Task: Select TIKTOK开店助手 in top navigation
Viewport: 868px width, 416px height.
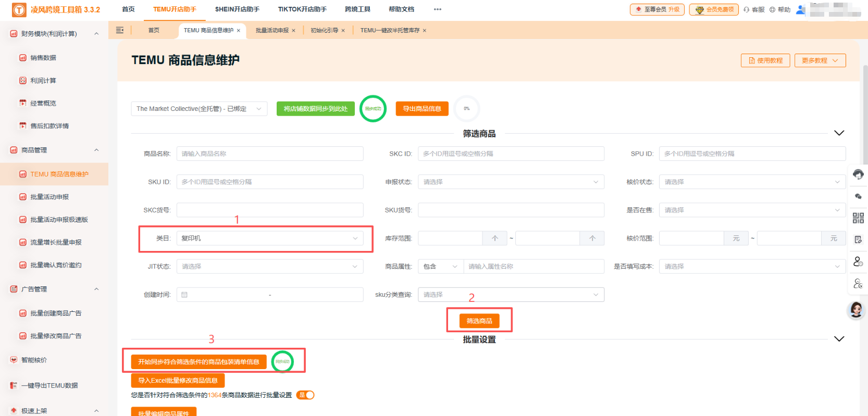Action: coord(302,9)
